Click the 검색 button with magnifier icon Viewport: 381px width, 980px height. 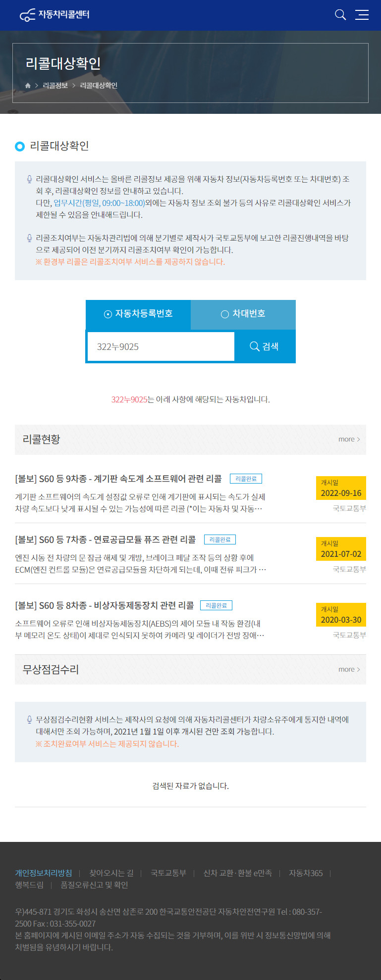point(265,346)
